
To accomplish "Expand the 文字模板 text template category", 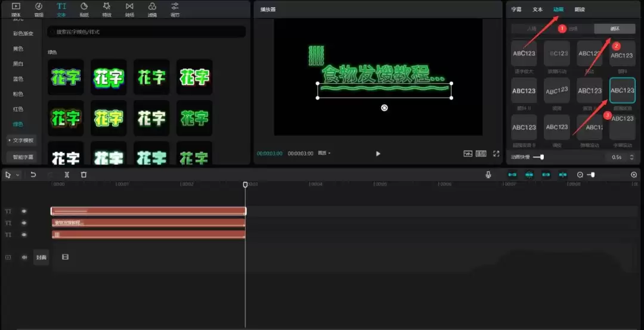I will coord(22,141).
